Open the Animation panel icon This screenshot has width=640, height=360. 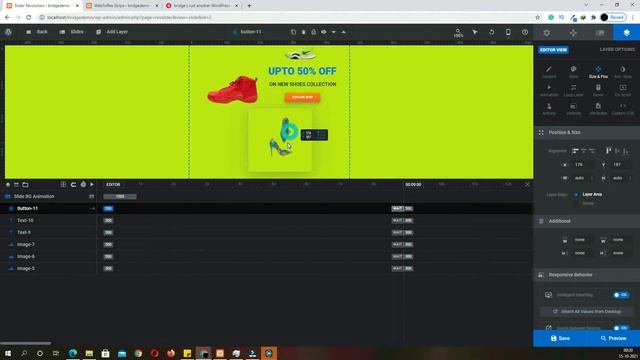[549, 90]
